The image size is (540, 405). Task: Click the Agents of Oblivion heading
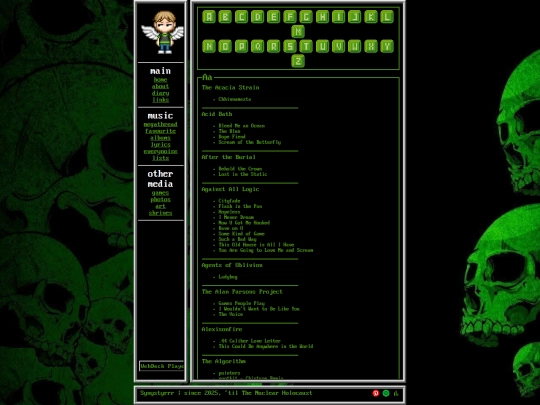point(232,265)
